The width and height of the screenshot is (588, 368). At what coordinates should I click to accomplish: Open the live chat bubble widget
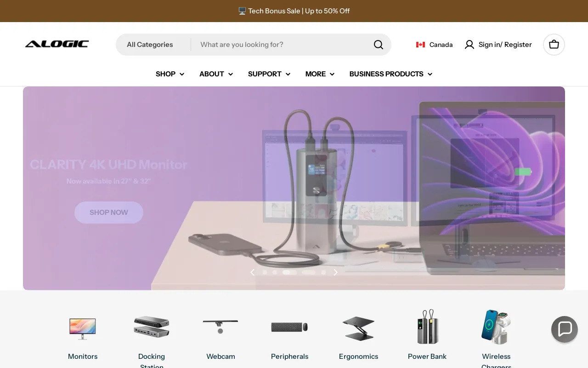point(564,329)
